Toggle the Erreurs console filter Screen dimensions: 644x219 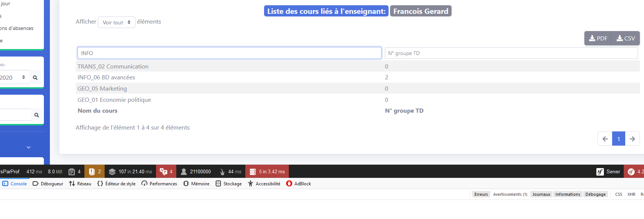tap(481, 194)
